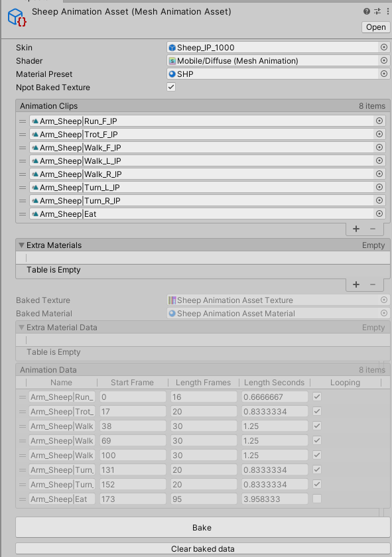Toggle Looping for the Arm_Sheep|Run_ row
This screenshot has width=392, height=557.
pos(317,397)
